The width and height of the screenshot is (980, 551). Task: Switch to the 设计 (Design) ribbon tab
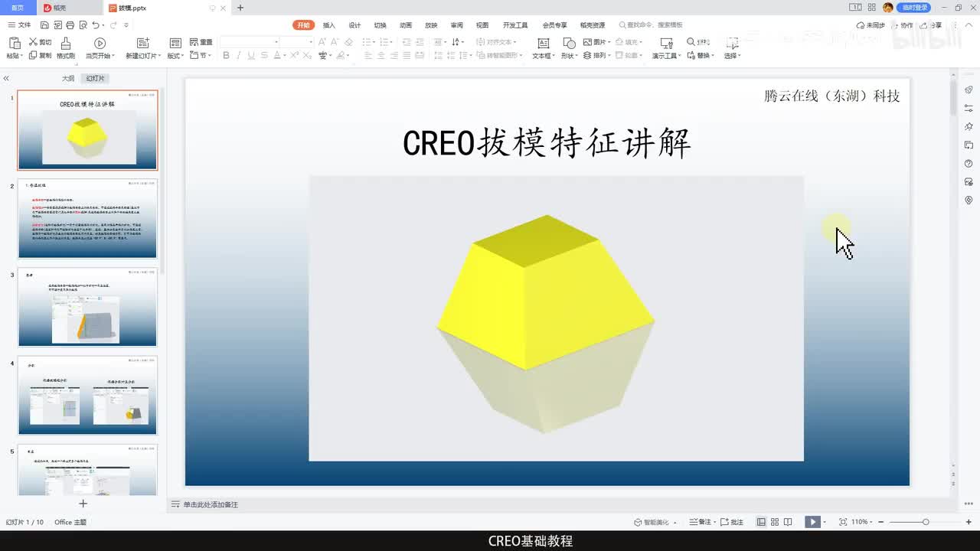[x=354, y=25]
